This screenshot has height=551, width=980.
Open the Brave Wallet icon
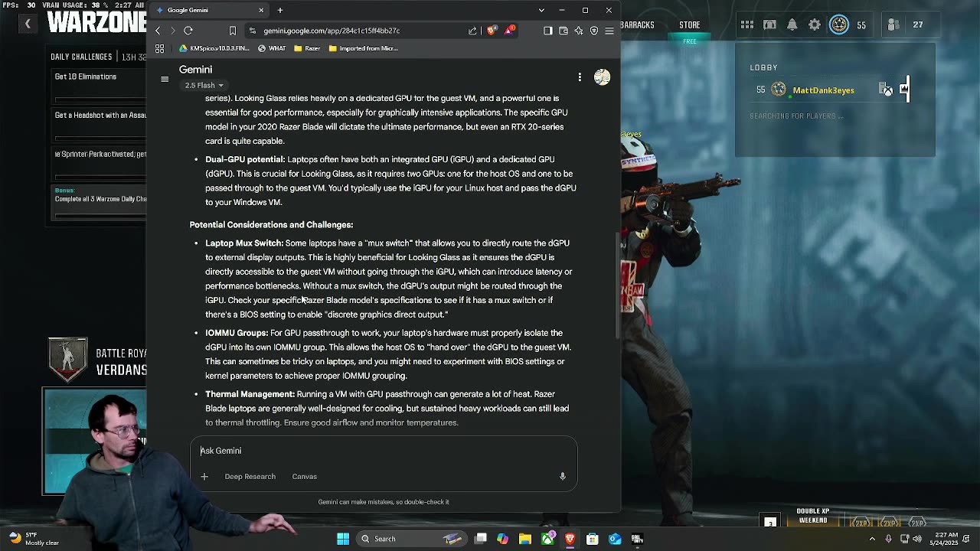563,31
